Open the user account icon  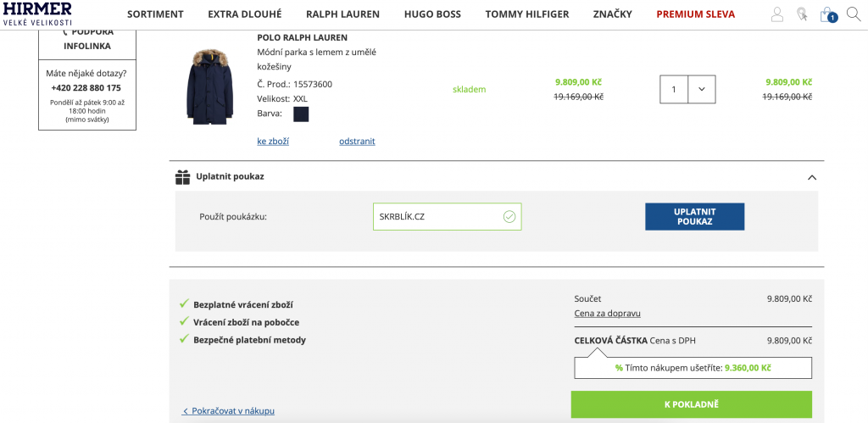point(777,14)
